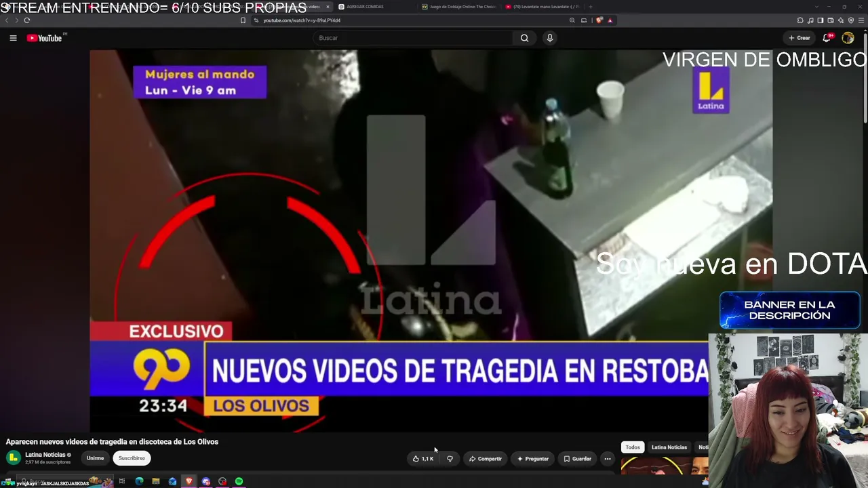
Task: Open Windows Task View on taskbar
Action: 122,481
